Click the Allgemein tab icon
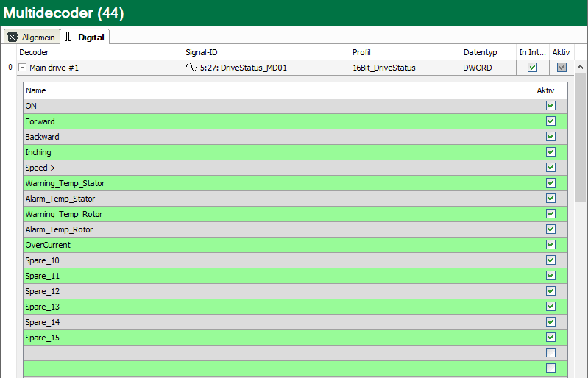Viewport: 588px width, 378px height. [13, 37]
